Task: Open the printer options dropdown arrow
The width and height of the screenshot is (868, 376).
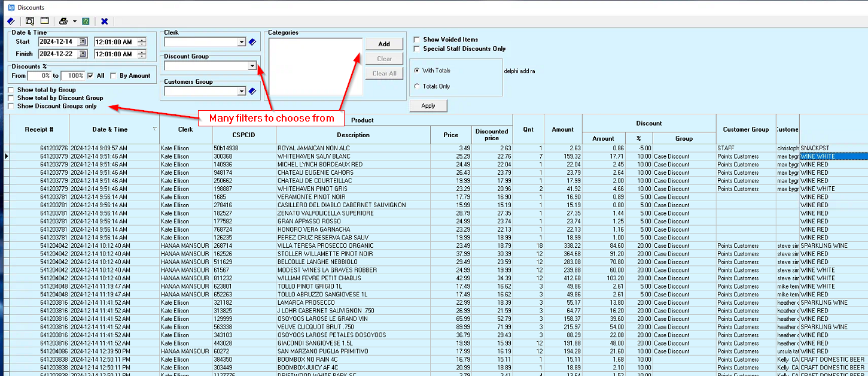Action: pos(75,21)
